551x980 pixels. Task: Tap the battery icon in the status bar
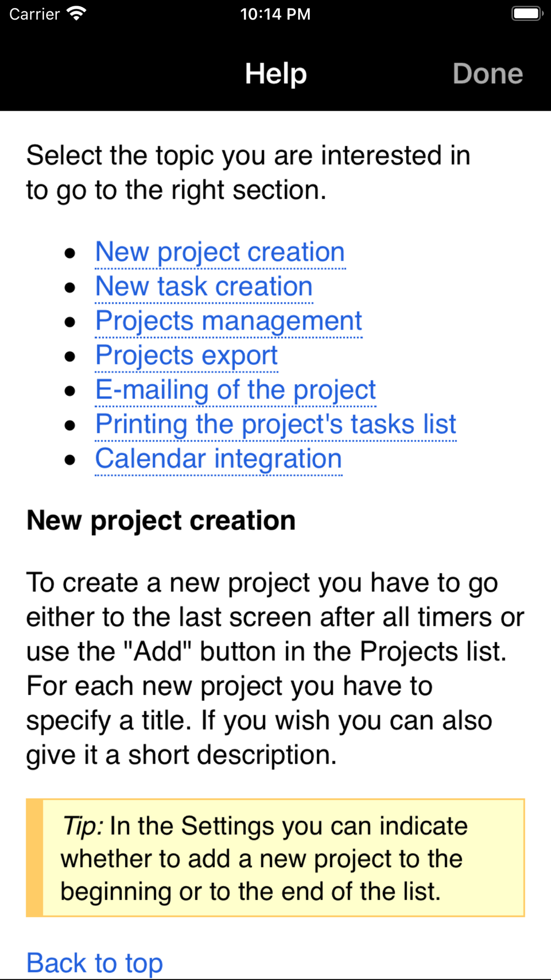point(527,13)
